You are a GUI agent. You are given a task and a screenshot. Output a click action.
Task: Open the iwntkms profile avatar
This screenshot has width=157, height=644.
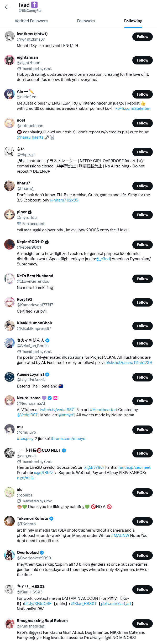click(x=9, y=36)
